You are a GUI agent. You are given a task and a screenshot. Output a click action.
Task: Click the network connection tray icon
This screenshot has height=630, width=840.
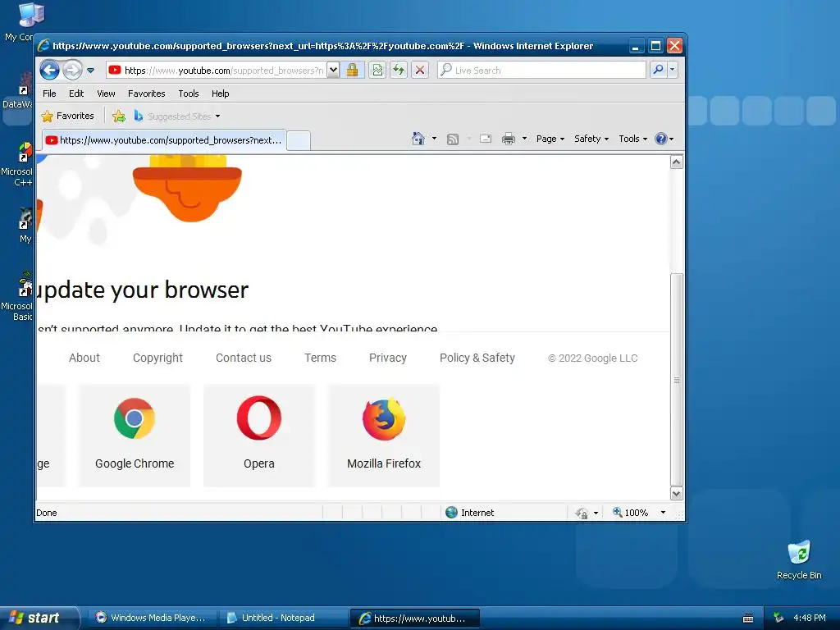pos(778,618)
